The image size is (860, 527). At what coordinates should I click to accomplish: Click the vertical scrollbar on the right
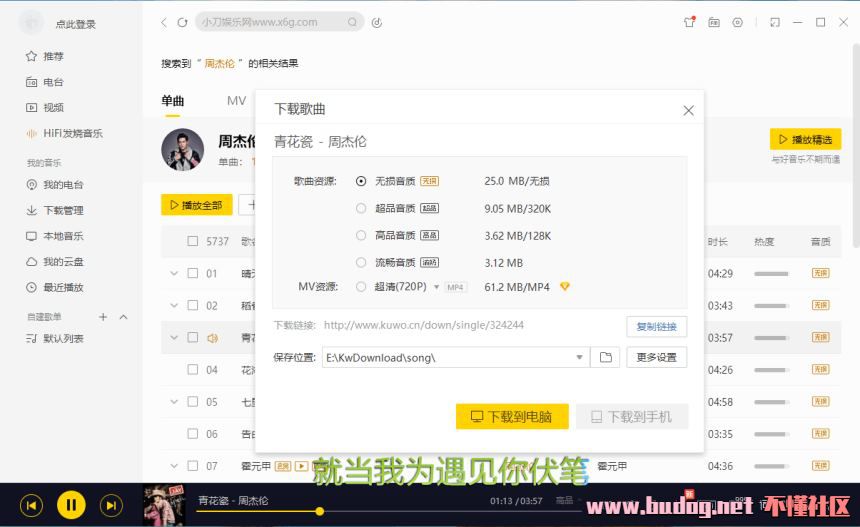(x=856, y=145)
